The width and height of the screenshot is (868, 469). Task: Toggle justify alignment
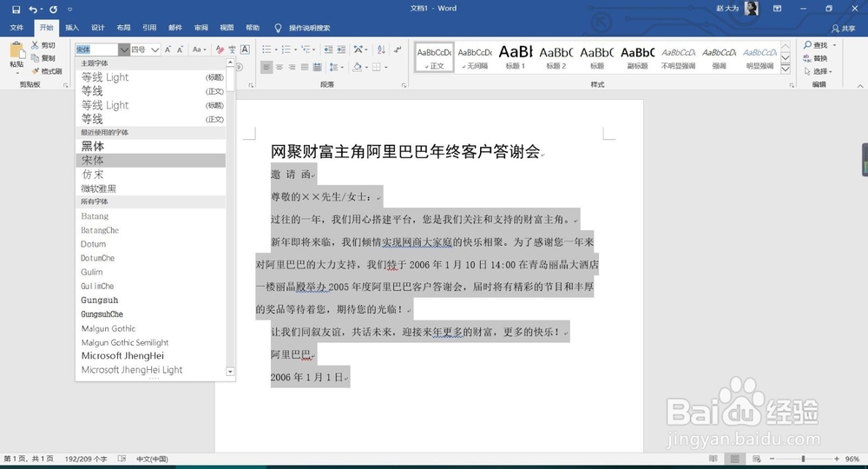point(305,67)
